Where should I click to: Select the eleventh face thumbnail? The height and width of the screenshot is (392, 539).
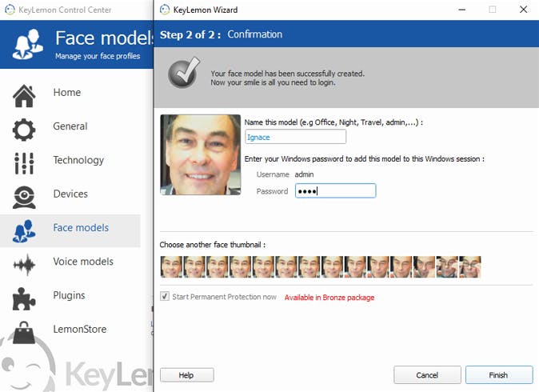401,267
